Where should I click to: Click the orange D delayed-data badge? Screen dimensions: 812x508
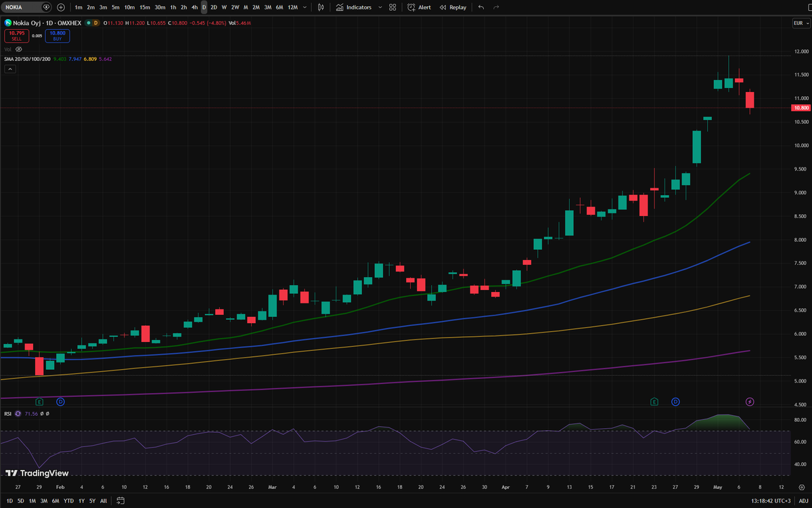point(95,23)
